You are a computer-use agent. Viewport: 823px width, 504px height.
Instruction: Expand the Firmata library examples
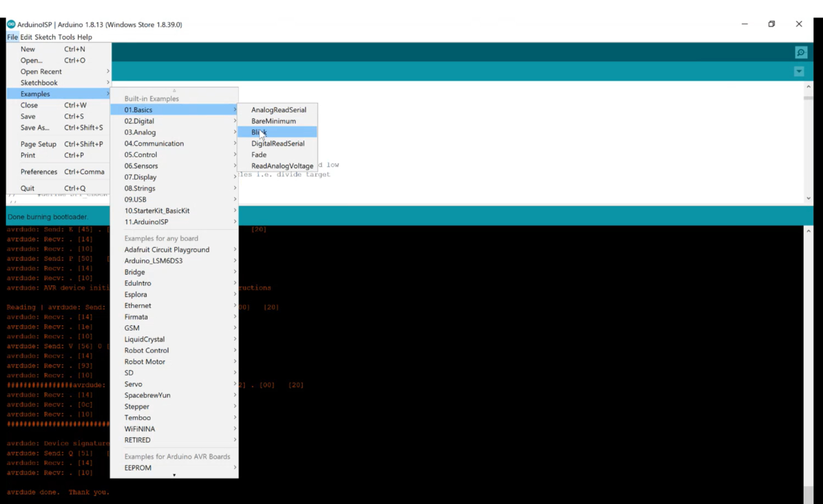pos(174,317)
